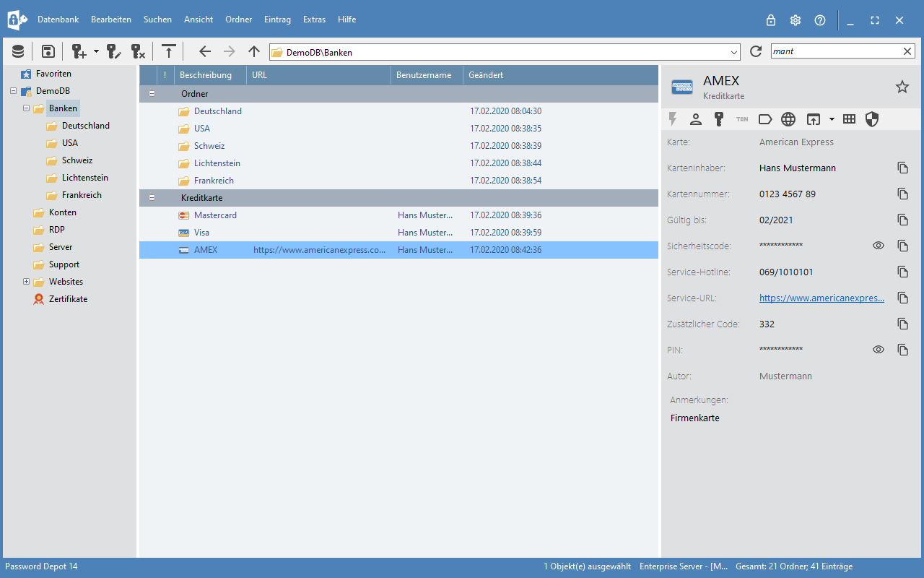The image size is (924, 578).
Task: Copy the Karteninhaber value
Action: click(x=903, y=168)
